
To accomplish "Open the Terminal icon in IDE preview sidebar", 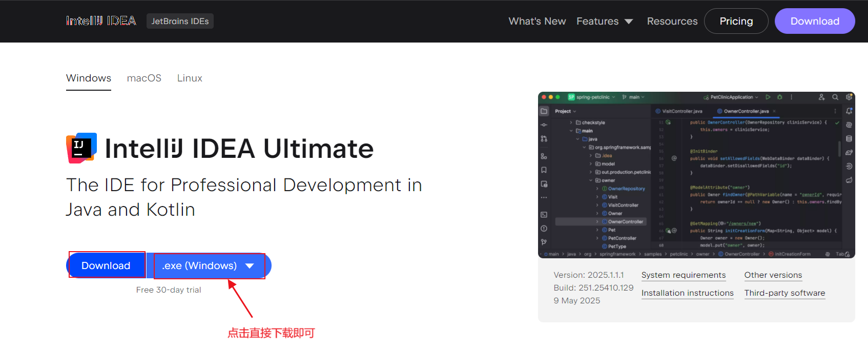I will pos(544,215).
